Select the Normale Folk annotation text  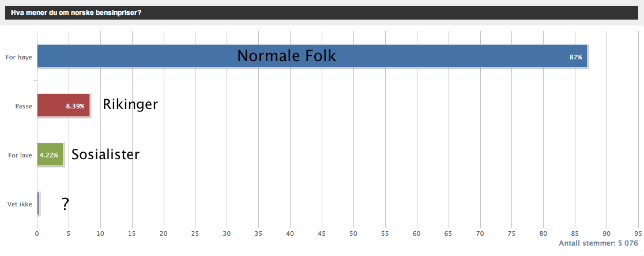click(x=287, y=56)
